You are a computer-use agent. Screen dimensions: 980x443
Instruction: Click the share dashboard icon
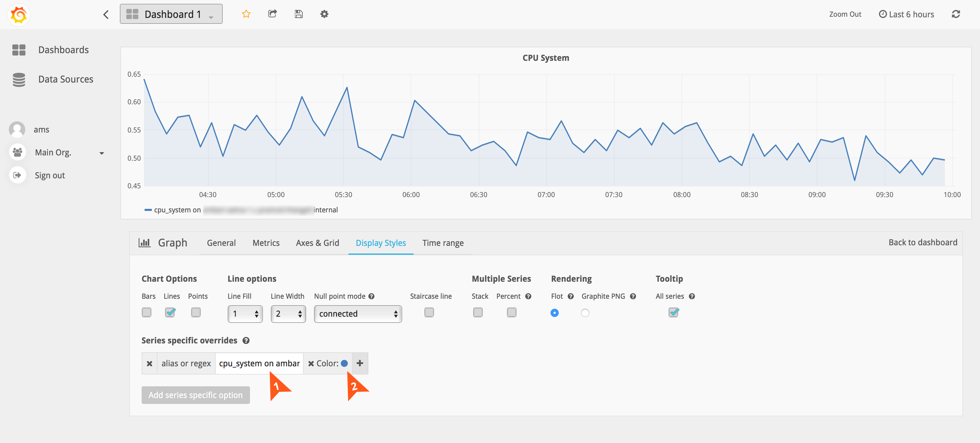272,14
